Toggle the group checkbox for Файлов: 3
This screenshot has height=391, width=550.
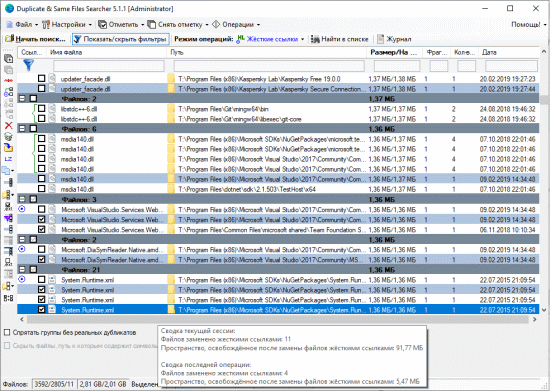tap(33, 199)
